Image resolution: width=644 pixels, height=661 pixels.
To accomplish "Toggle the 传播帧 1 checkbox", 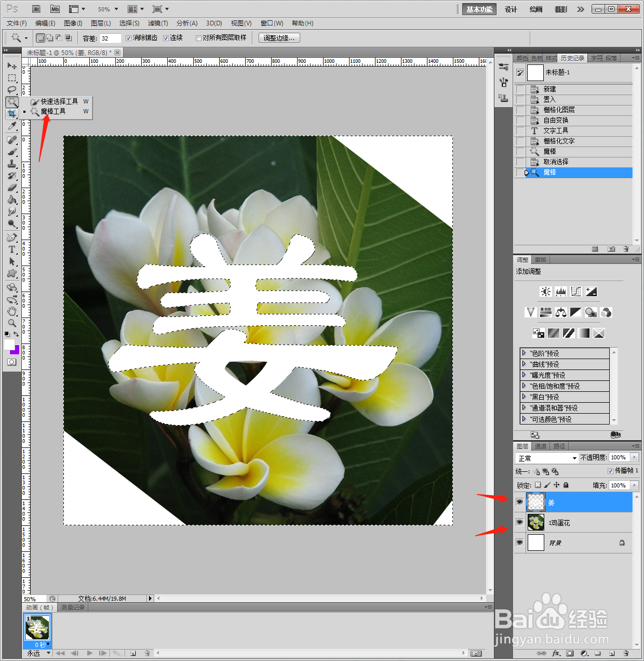I will 611,471.
